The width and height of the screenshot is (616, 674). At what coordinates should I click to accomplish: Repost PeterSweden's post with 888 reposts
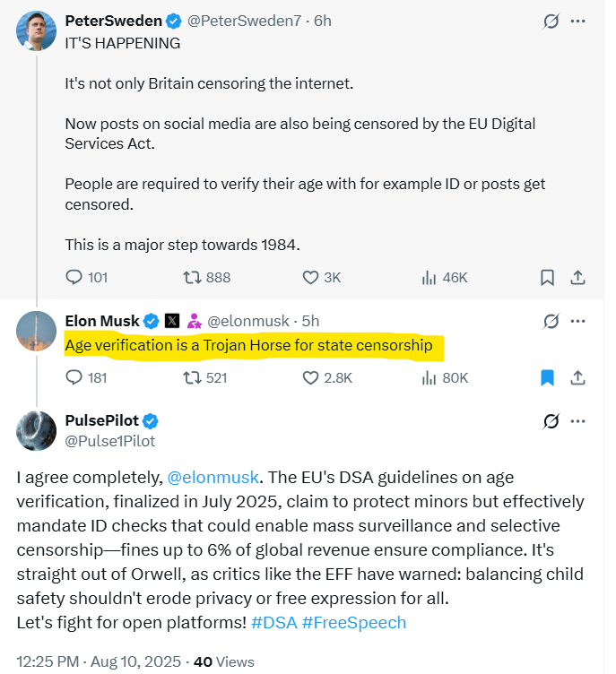192,277
